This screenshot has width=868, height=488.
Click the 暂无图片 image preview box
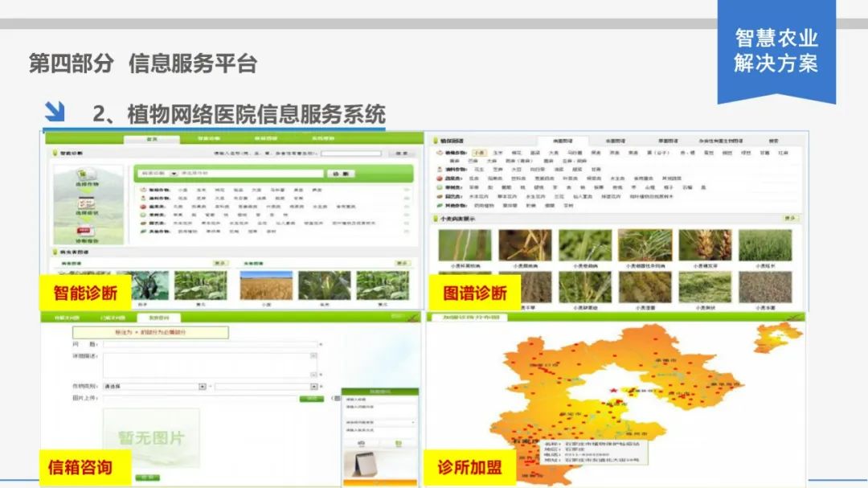[x=151, y=438]
